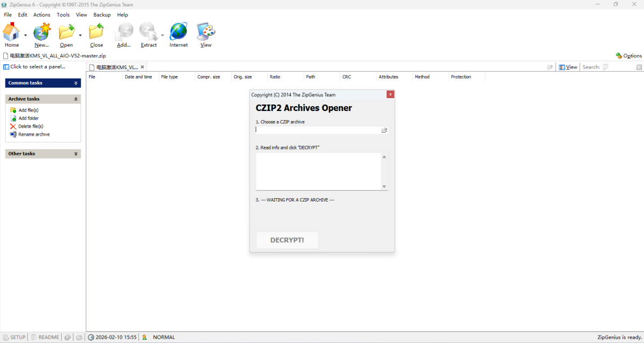Click the Open folder toolbar icon

coord(67,33)
